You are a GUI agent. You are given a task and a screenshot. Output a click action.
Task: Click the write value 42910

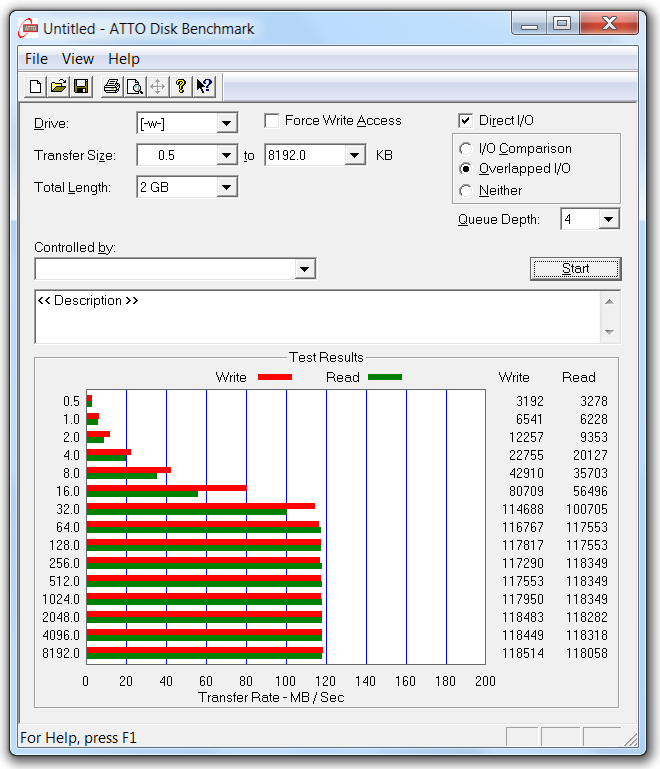[x=526, y=473]
